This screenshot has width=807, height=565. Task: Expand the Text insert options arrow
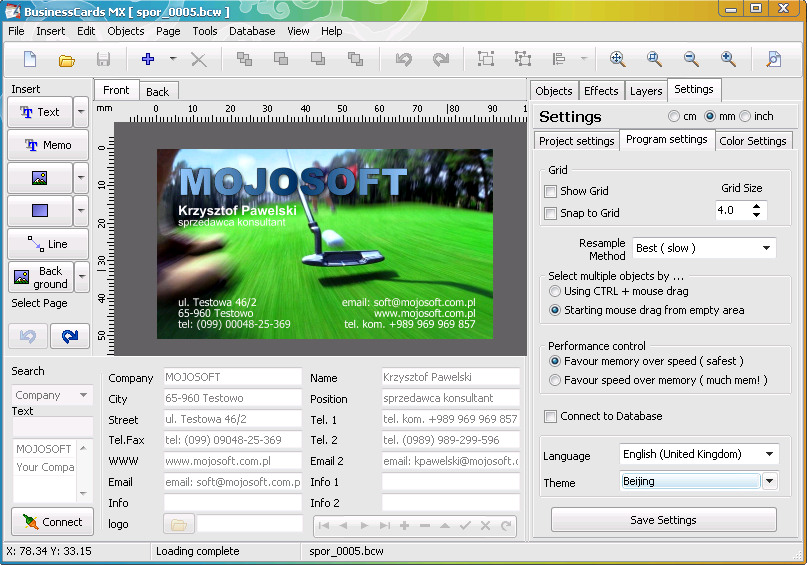click(81, 112)
